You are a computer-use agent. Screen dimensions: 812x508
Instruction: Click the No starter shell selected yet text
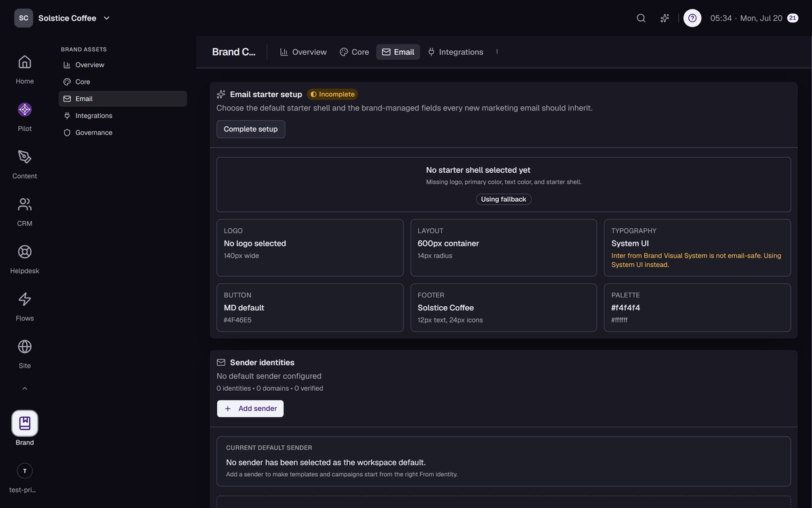click(x=478, y=170)
